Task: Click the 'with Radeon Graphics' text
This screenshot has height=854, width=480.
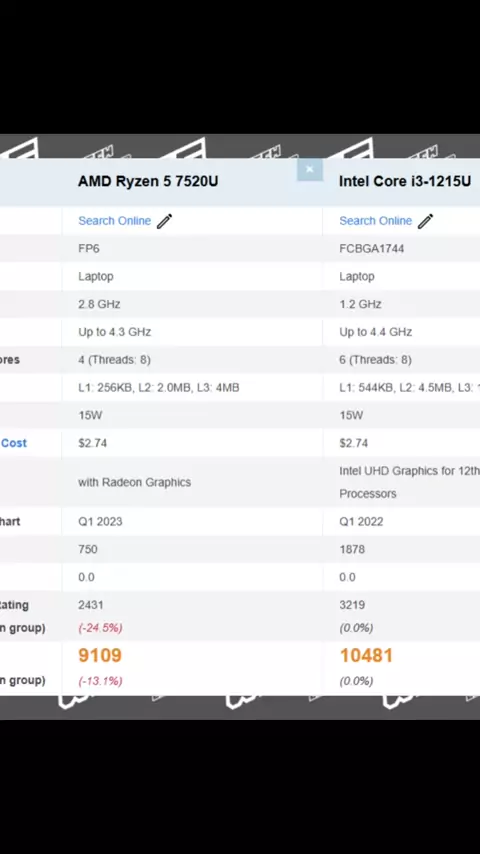Action: coord(135,482)
